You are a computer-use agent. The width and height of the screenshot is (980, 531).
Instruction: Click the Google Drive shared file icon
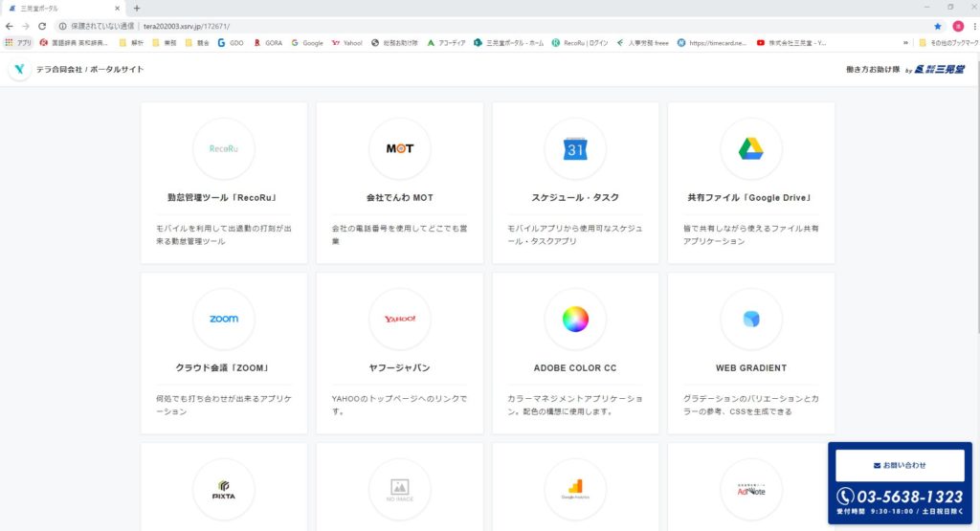[750, 148]
